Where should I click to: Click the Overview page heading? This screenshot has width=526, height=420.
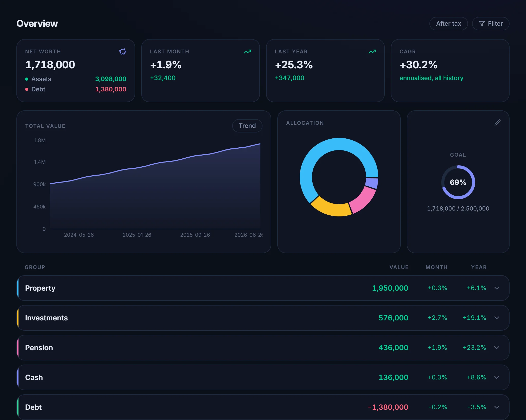pyautogui.click(x=37, y=24)
